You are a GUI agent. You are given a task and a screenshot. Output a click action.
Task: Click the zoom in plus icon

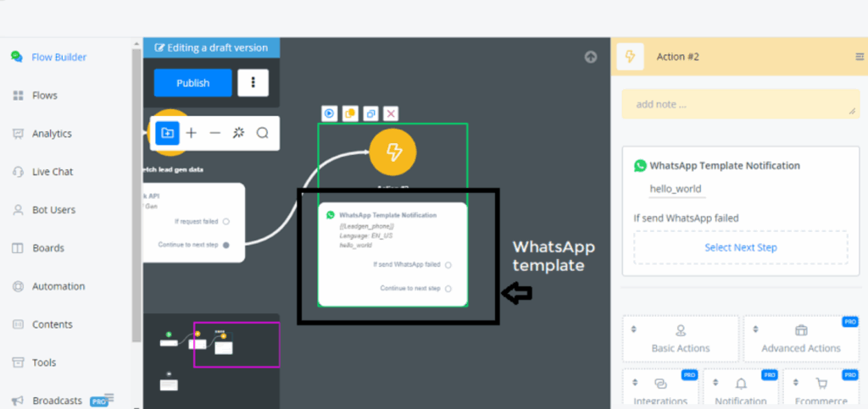(192, 133)
